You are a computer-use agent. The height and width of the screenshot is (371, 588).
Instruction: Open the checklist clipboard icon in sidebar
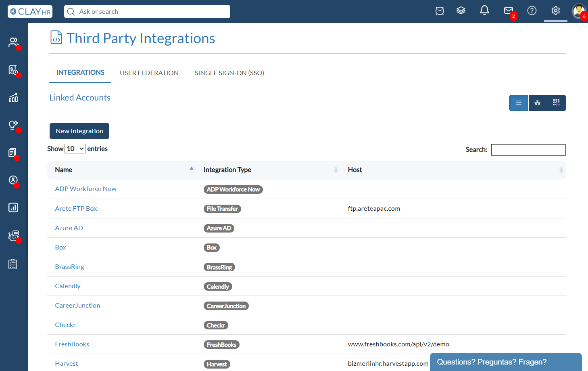pyautogui.click(x=13, y=264)
